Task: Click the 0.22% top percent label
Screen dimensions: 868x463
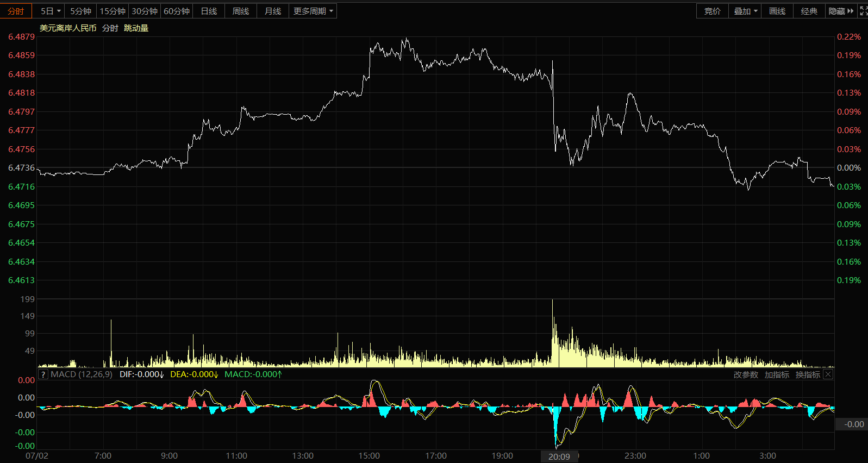Action: click(849, 37)
